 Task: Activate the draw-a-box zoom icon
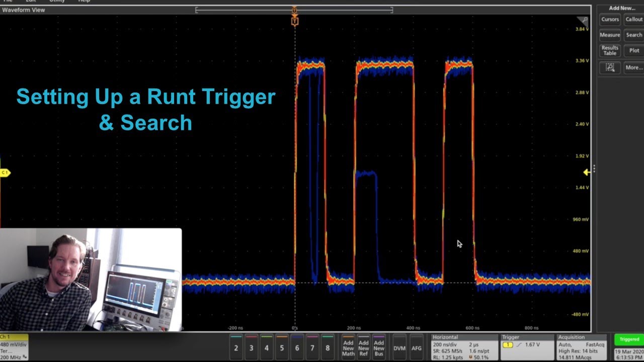coord(610,67)
